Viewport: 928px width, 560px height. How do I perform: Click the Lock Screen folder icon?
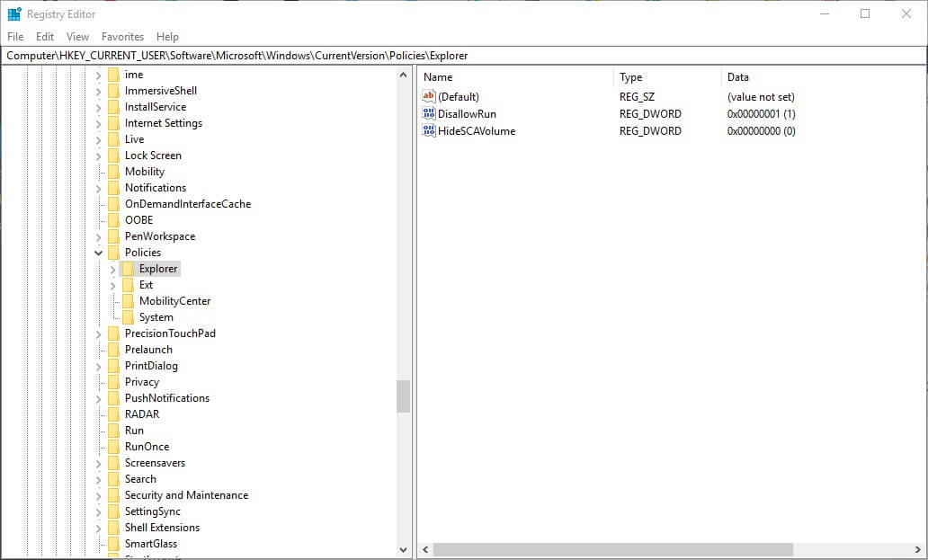click(x=113, y=156)
